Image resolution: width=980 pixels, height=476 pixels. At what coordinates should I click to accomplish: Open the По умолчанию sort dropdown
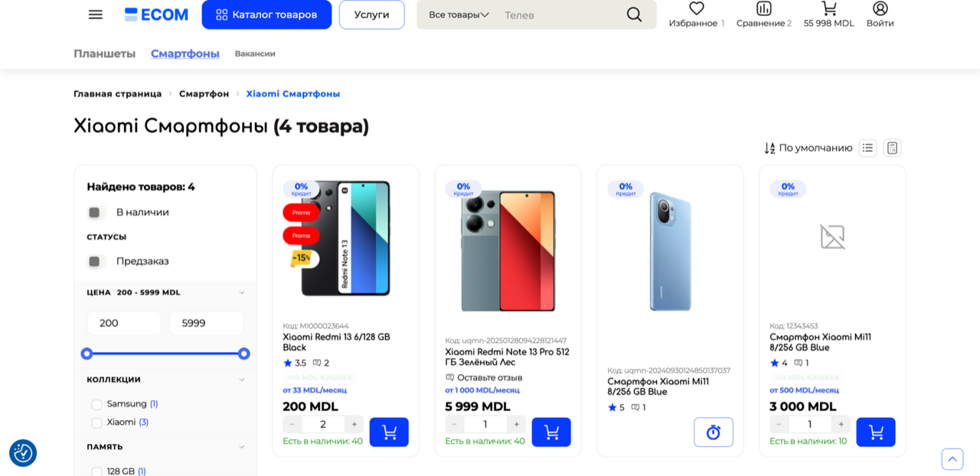pyautogui.click(x=808, y=148)
